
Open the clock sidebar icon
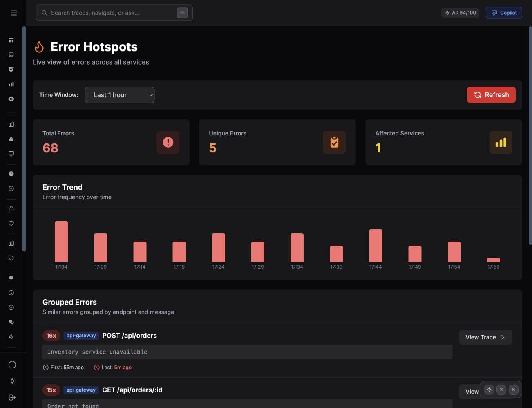(x=11, y=293)
